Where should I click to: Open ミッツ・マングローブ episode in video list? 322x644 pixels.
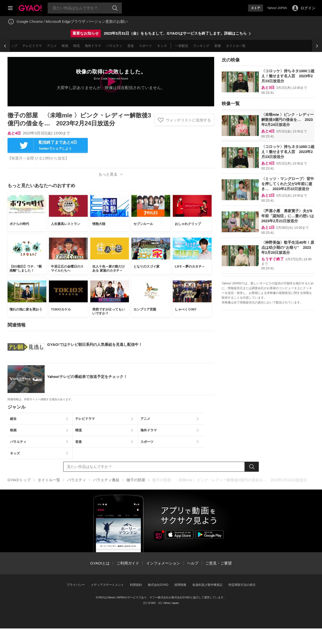tap(268, 190)
